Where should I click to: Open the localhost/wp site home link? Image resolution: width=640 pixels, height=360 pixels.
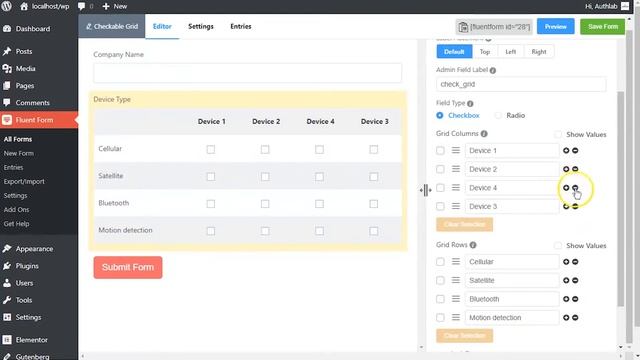[44, 6]
